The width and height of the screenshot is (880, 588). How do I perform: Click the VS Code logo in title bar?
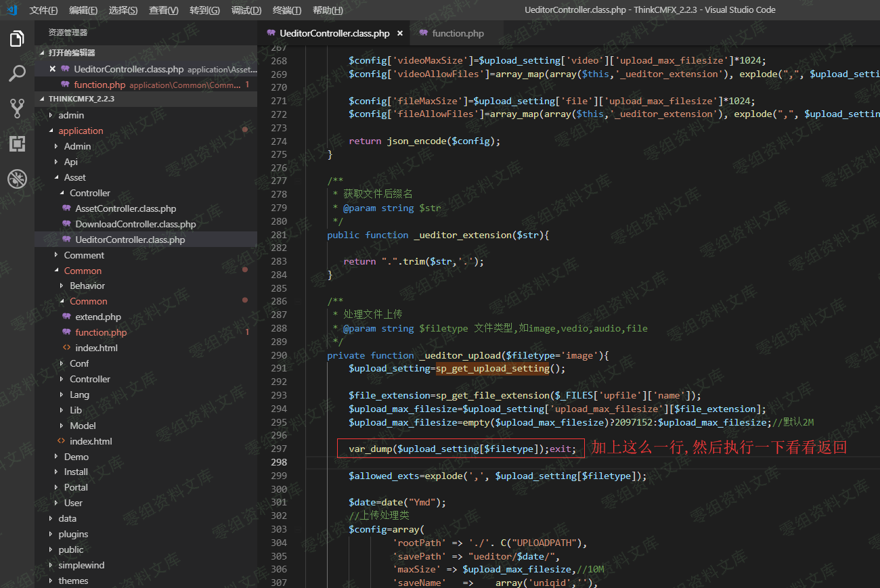tap(12, 10)
